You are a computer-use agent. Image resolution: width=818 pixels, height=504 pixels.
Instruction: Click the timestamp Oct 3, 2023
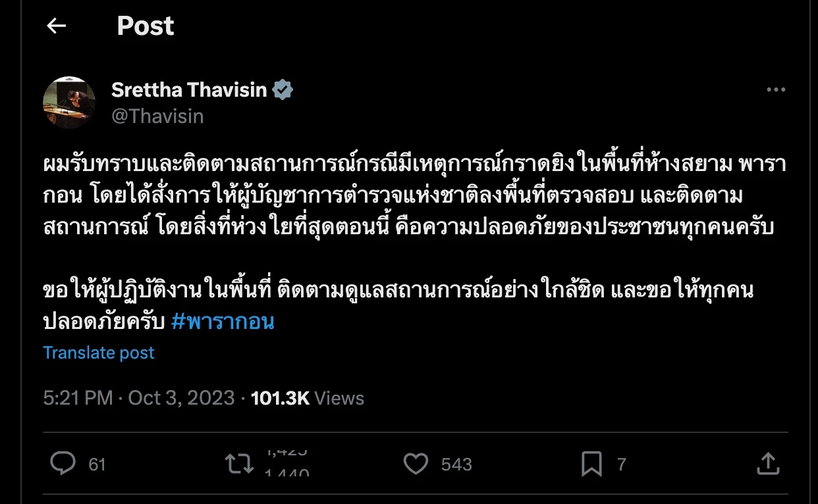pyautogui.click(x=180, y=397)
